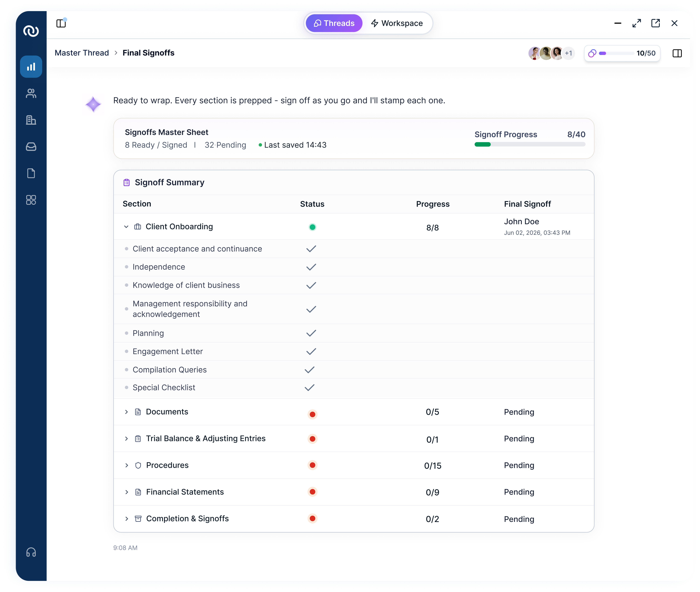
Task: Click the 10/50 usage meter bar
Action: [616, 53]
